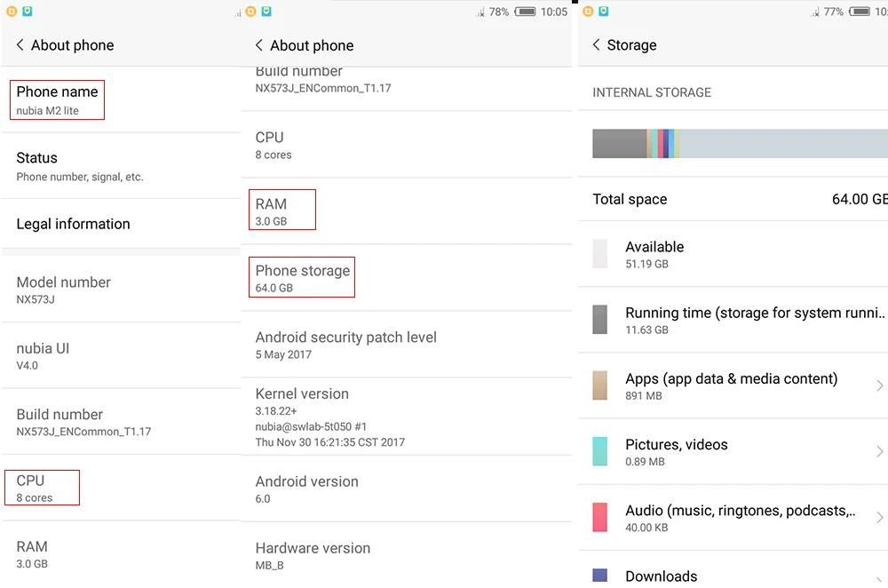Tap red Audio color swatch
Image resolution: width=888 pixels, height=588 pixels.
coord(599,517)
